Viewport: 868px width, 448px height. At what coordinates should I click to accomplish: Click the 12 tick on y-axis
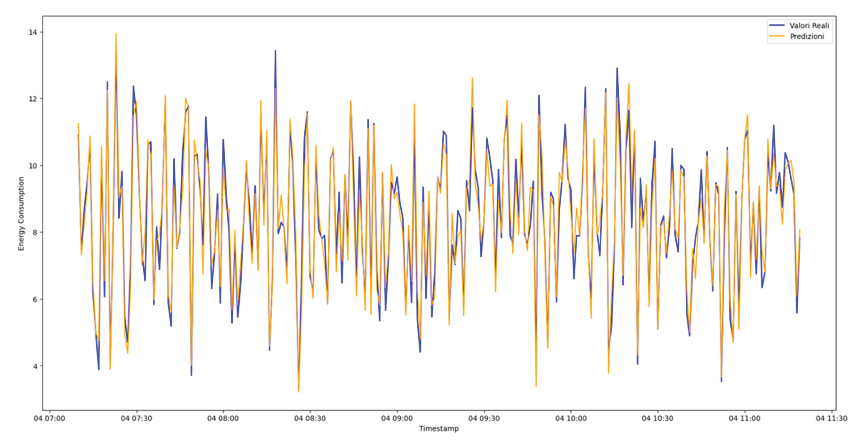[33, 99]
